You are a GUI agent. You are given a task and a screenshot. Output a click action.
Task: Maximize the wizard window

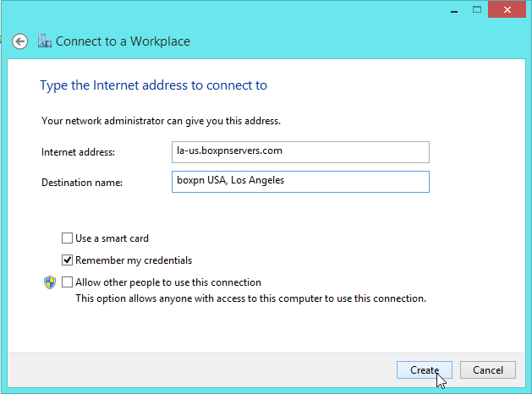pyautogui.click(x=477, y=9)
